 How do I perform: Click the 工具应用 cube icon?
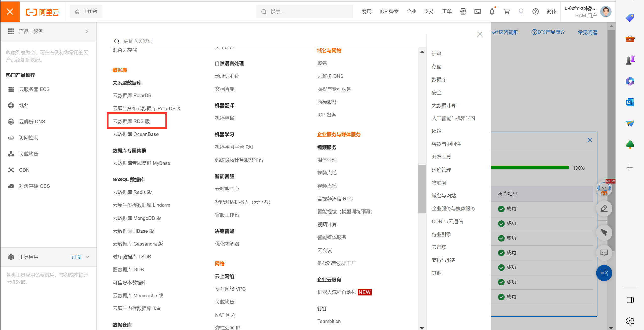pos(11,257)
